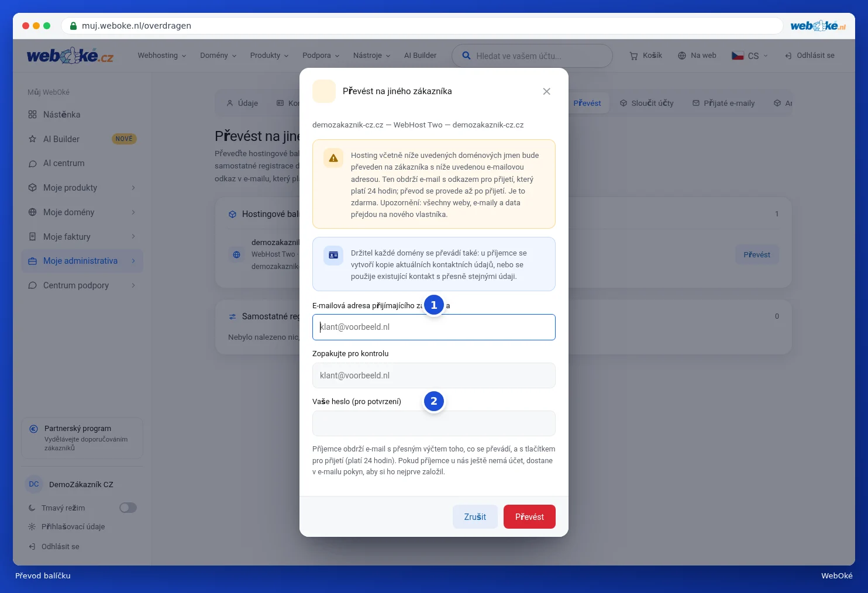Click Převést button in the hosting package row

(x=757, y=254)
